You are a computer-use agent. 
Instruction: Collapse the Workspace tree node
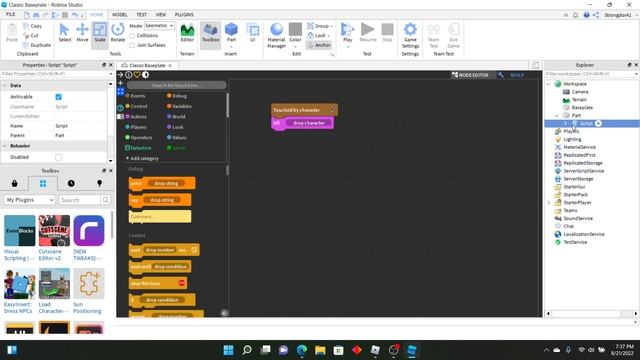548,84
